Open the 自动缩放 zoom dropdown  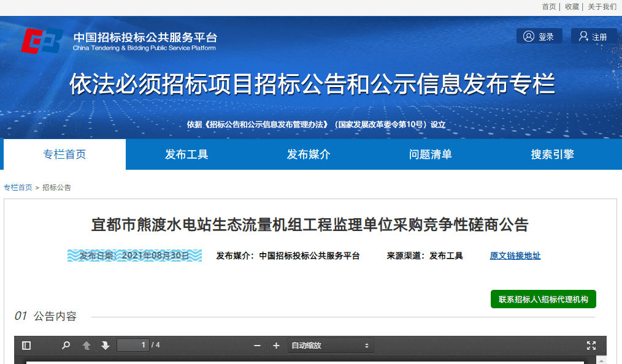[x=330, y=346]
